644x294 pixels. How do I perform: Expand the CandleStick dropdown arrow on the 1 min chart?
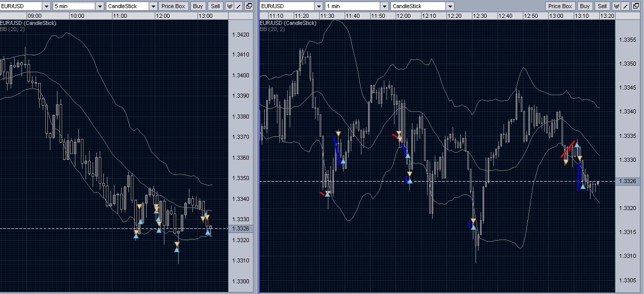(450, 6)
